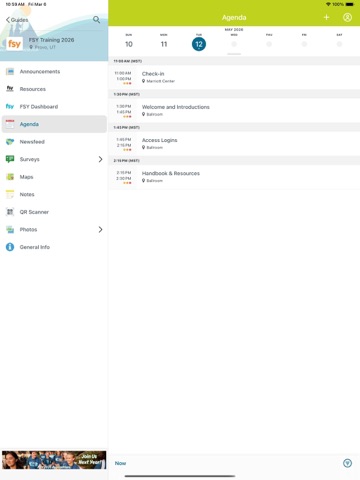The width and height of the screenshot is (360, 480).
Task: Open the FSY Training 2026 guide title
Action: [51, 40]
